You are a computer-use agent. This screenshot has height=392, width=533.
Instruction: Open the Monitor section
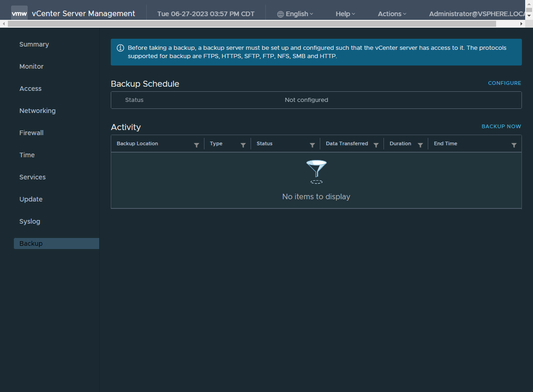pos(31,66)
